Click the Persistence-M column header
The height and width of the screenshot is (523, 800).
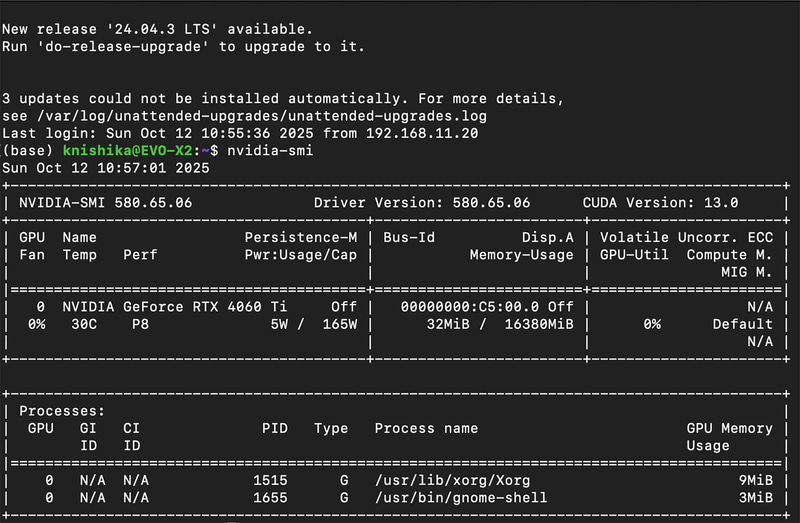[301, 237]
